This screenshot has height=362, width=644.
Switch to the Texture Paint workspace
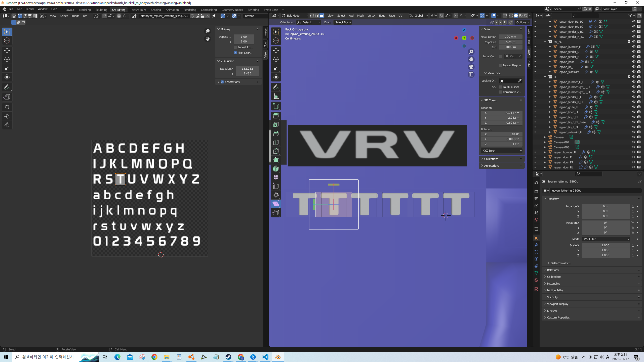click(x=138, y=10)
